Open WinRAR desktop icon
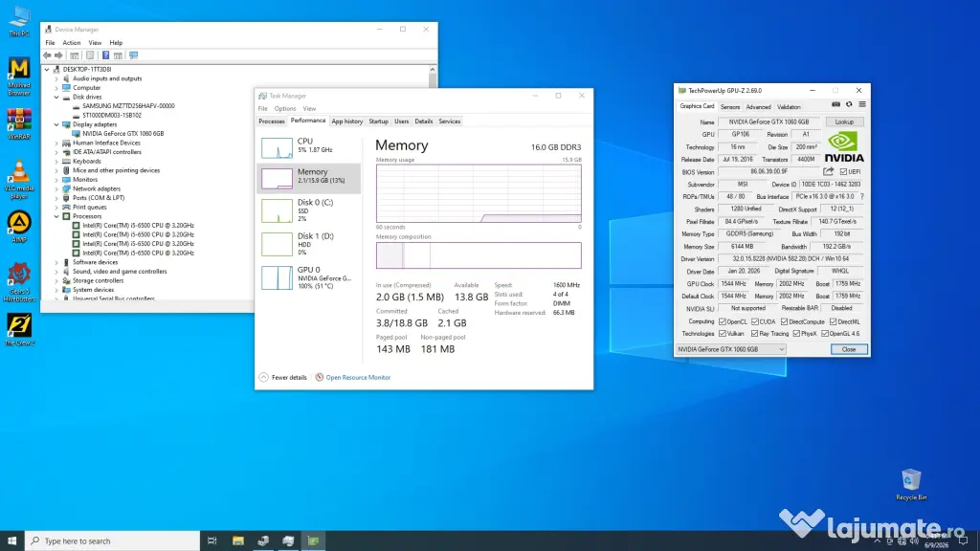 (19, 123)
